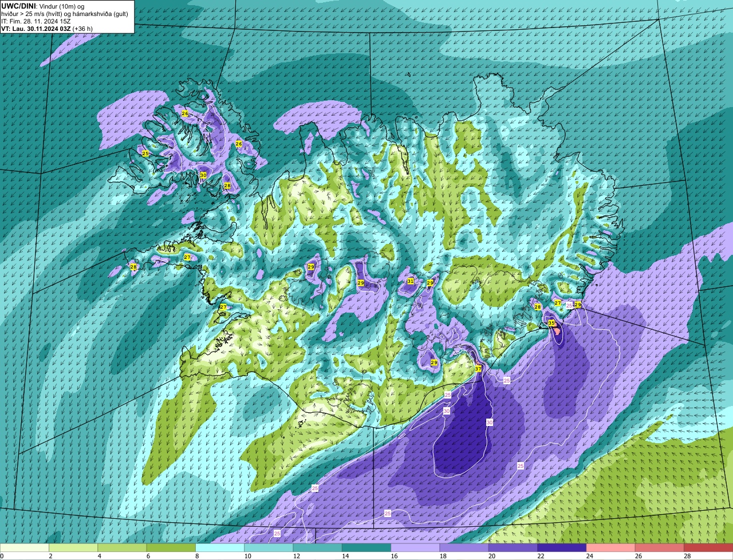
Task: Select the 26–28 m/s salmon scale swatch
Action: [659, 547]
